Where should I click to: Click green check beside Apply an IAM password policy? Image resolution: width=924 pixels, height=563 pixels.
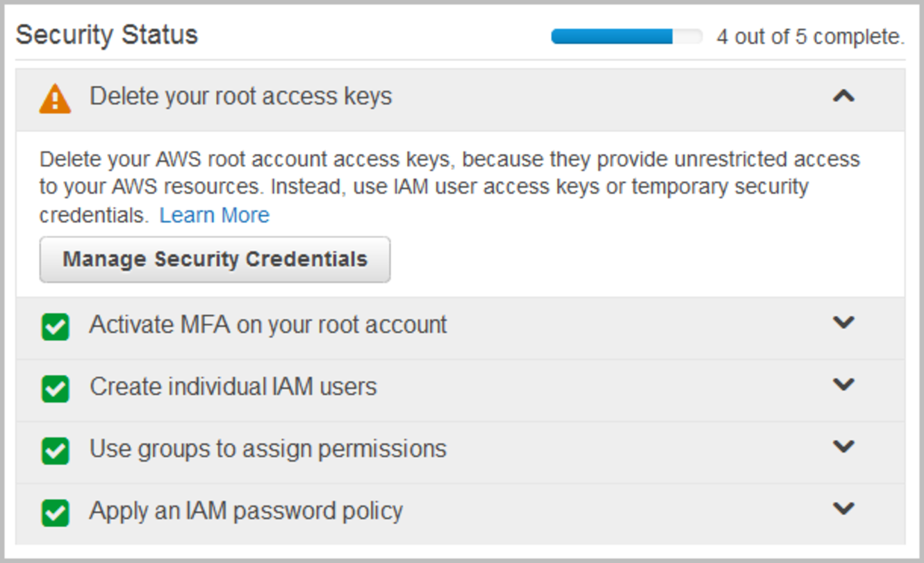(x=56, y=513)
